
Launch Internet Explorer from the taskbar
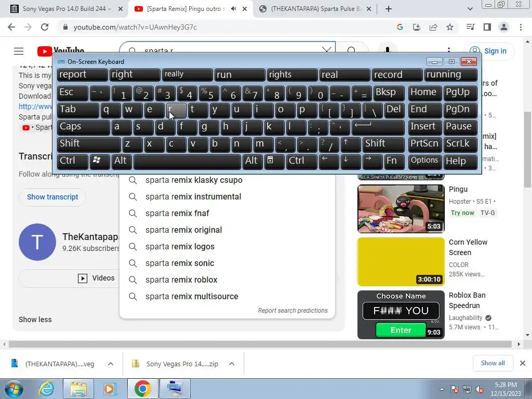[47, 389]
